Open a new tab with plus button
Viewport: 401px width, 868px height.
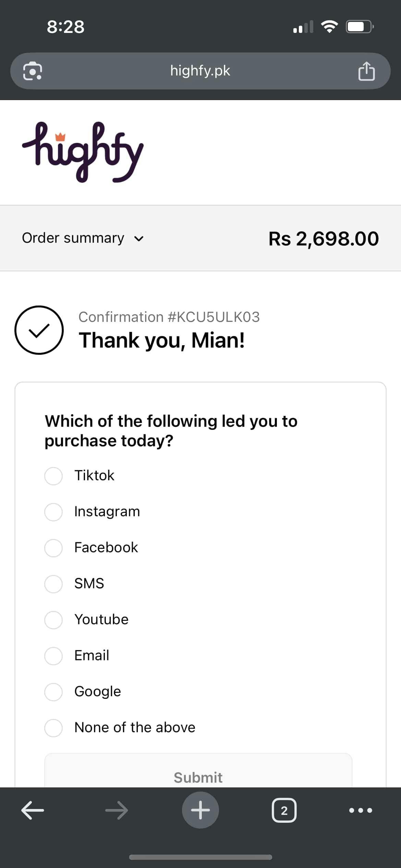200,810
